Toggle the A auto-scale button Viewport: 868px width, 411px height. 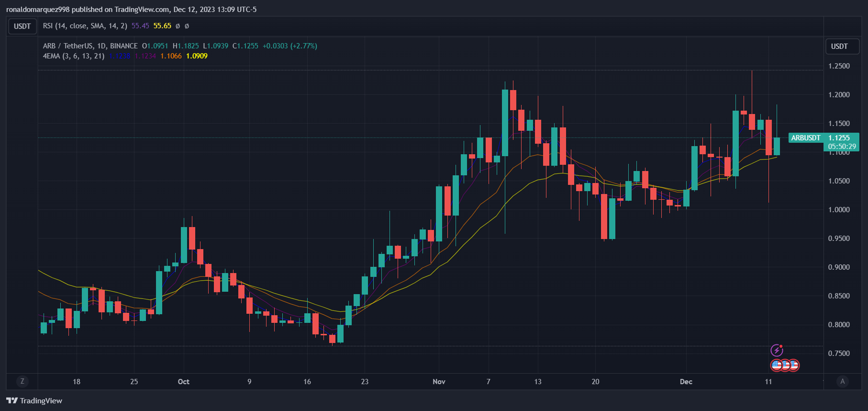pyautogui.click(x=843, y=381)
